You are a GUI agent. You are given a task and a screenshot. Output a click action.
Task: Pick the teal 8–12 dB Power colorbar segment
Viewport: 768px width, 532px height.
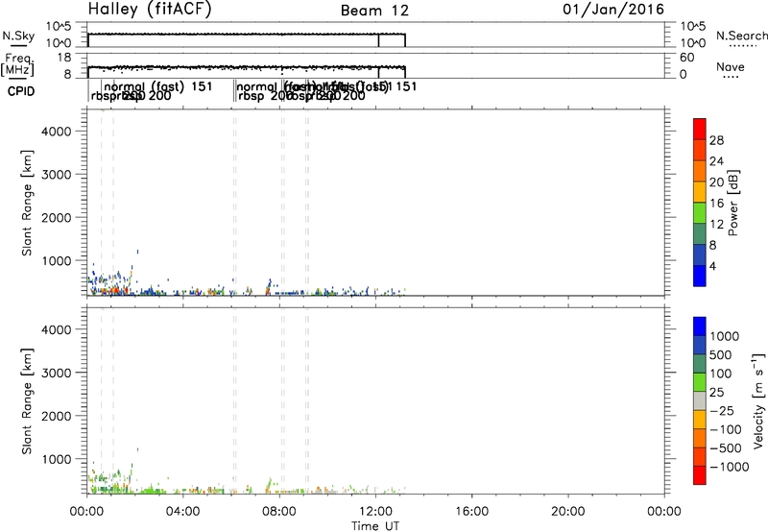(x=700, y=233)
